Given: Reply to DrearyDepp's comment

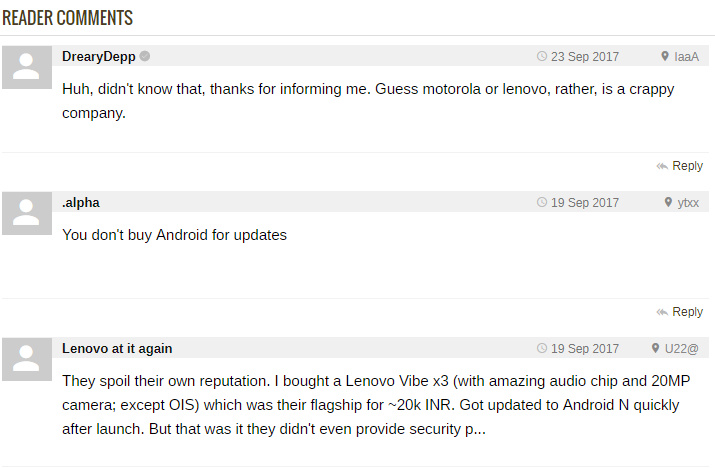Looking at the screenshot, I should (687, 166).
